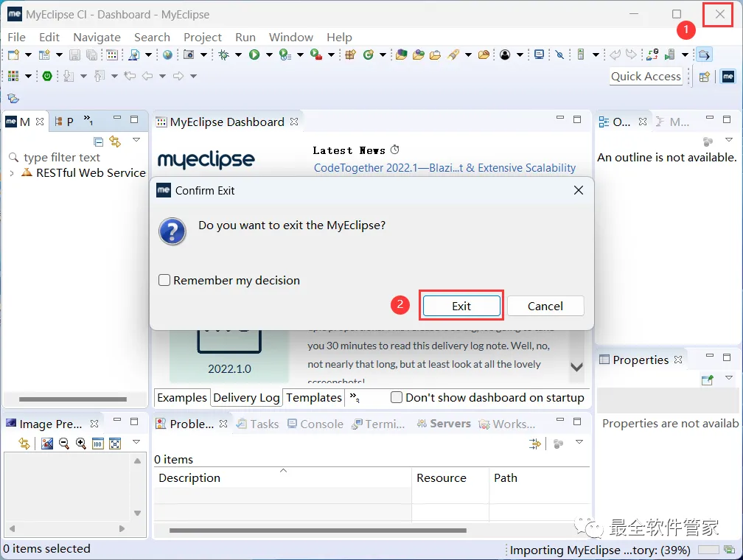The width and height of the screenshot is (743, 560).
Task: Click the New wizard toolbar icon
Action: [14, 55]
